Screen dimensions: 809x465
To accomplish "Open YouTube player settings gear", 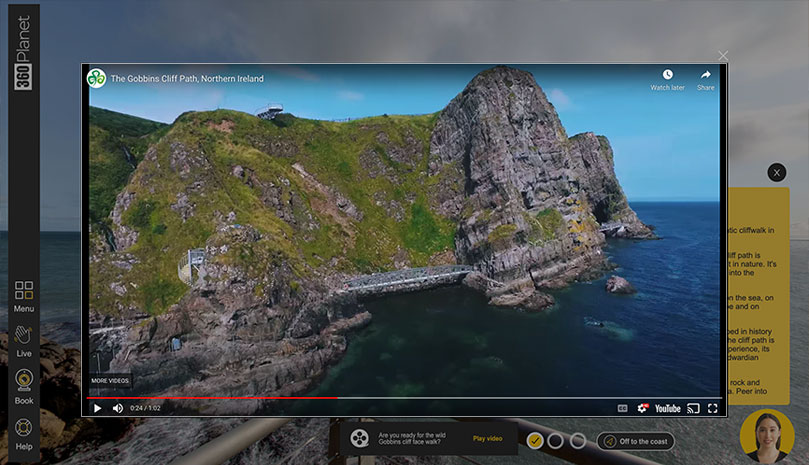I will [642, 408].
